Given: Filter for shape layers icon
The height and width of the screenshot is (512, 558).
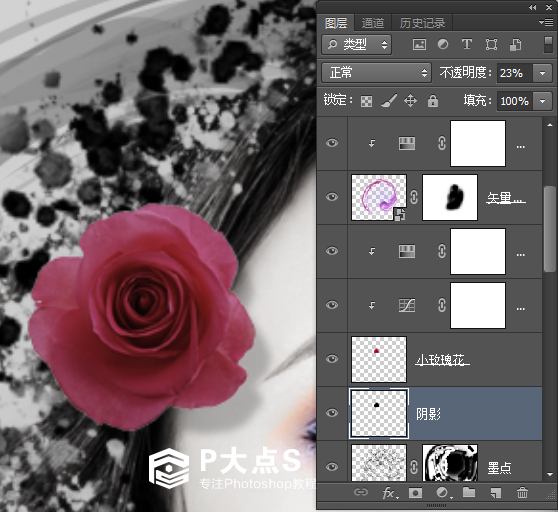Looking at the screenshot, I should 491,44.
